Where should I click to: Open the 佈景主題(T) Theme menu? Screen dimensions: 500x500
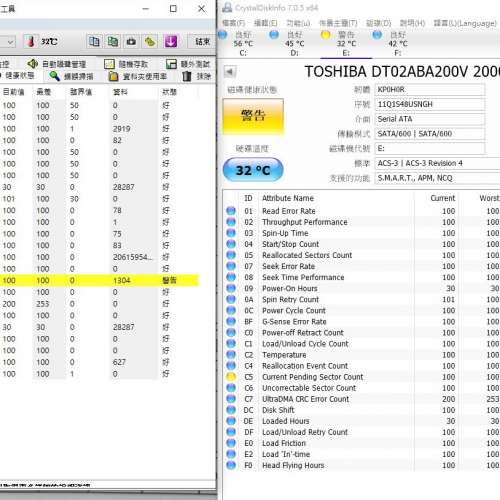pyautogui.click(x=338, y=23)
